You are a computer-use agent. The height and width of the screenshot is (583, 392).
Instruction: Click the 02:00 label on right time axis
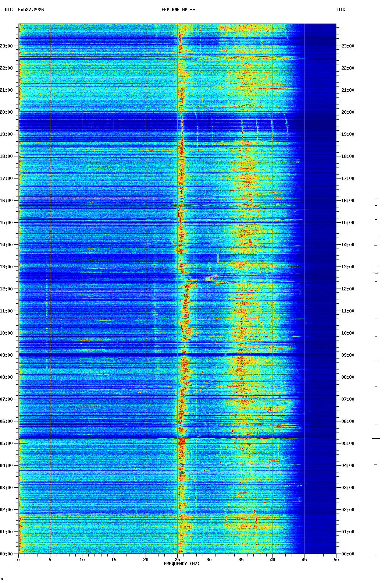(x=348, y=510)
